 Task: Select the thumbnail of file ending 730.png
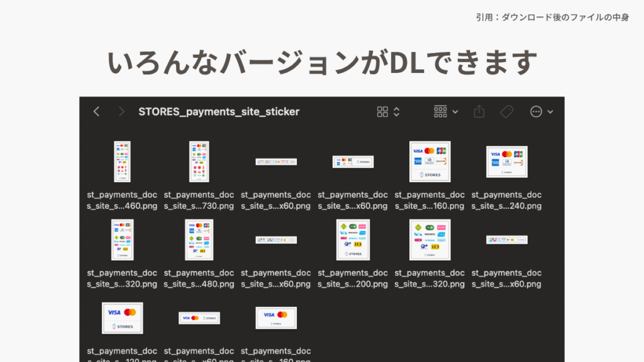coord(199,162)
